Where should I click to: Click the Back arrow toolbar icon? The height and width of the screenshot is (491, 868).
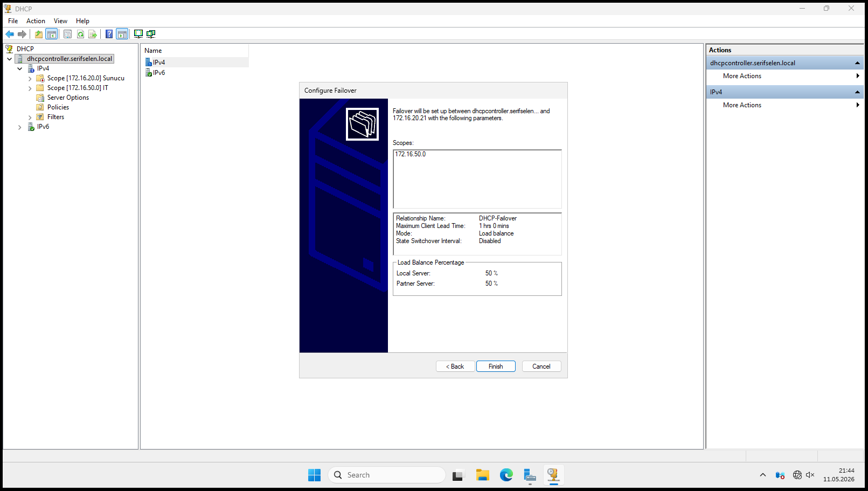coord(10,34)
